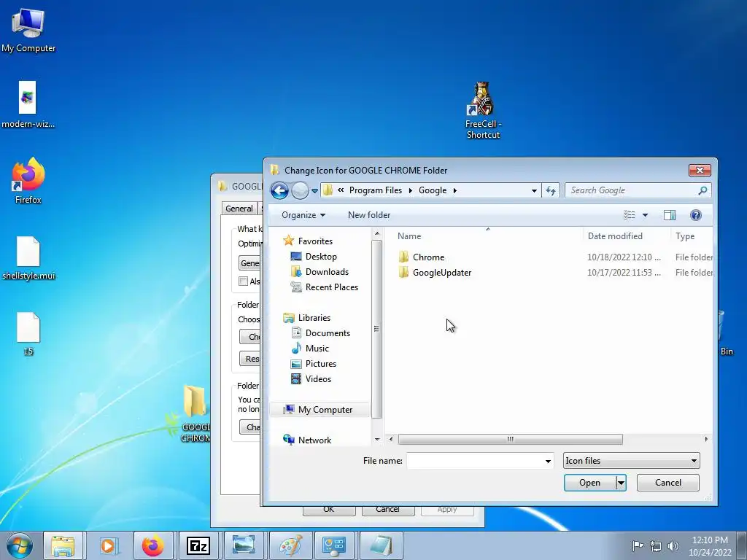Open the File name dropdown arrow
The width and height of the screenshot is (747, 560).
pyautogui.click(x=548, y=461)
